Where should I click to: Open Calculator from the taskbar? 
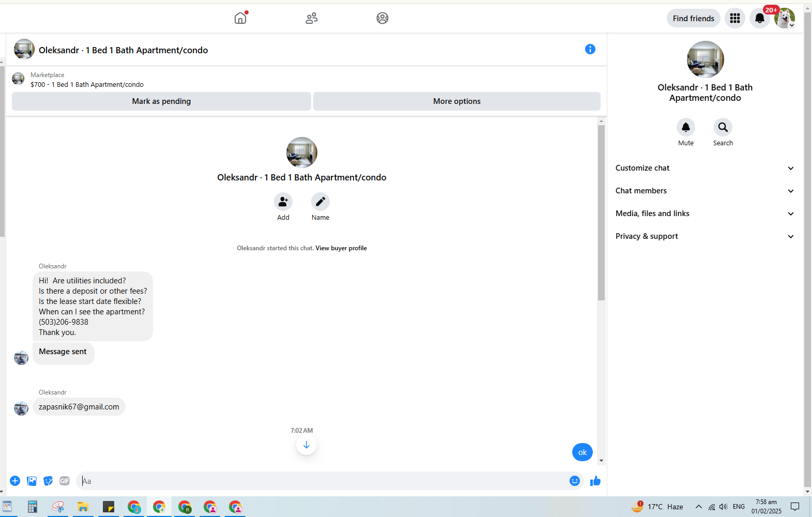point(32,507)
